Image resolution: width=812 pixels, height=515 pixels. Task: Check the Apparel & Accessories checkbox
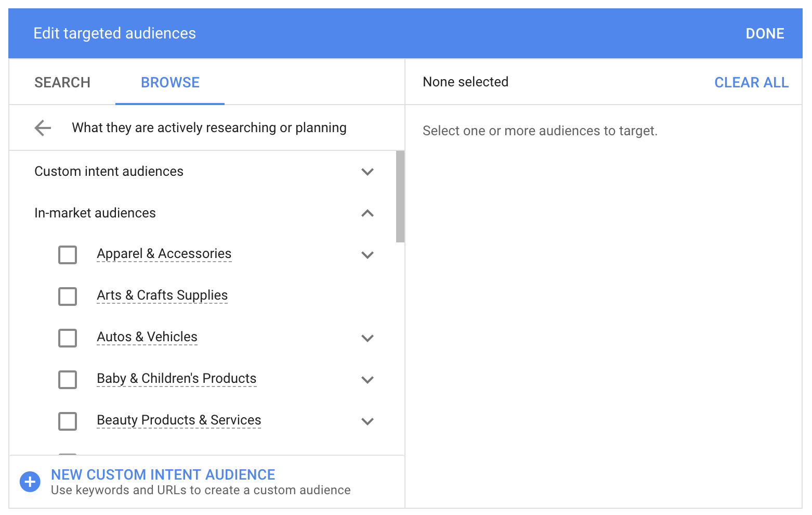pos(68,255)
